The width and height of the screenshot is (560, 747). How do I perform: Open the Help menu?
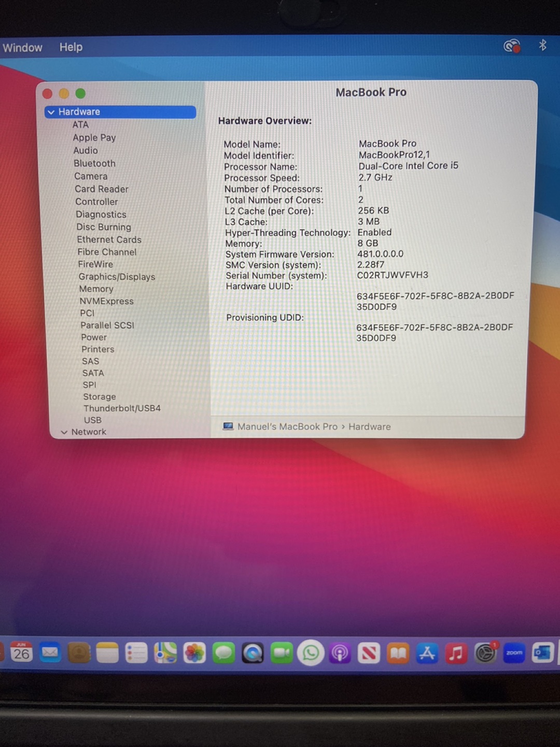pos(71,47)
